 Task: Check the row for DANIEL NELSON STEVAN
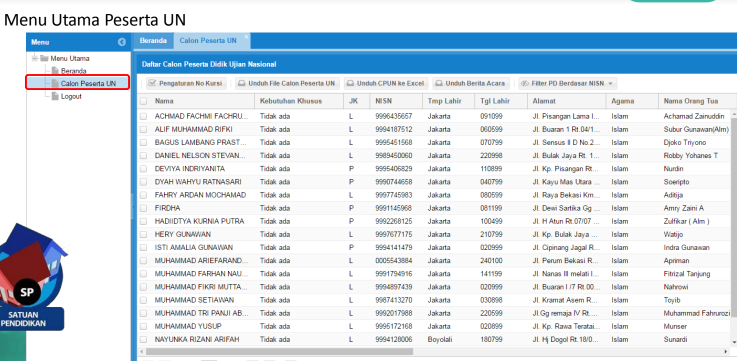tap(143, 156)
